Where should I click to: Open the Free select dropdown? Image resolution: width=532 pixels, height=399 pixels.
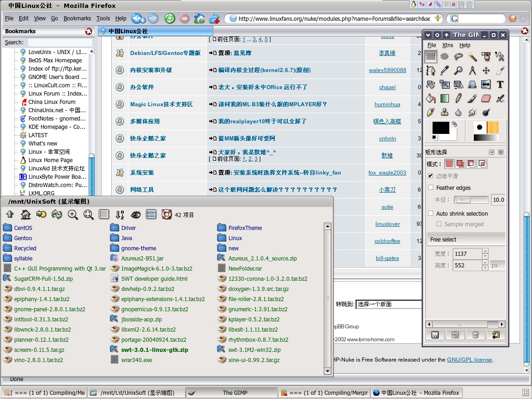466,239
